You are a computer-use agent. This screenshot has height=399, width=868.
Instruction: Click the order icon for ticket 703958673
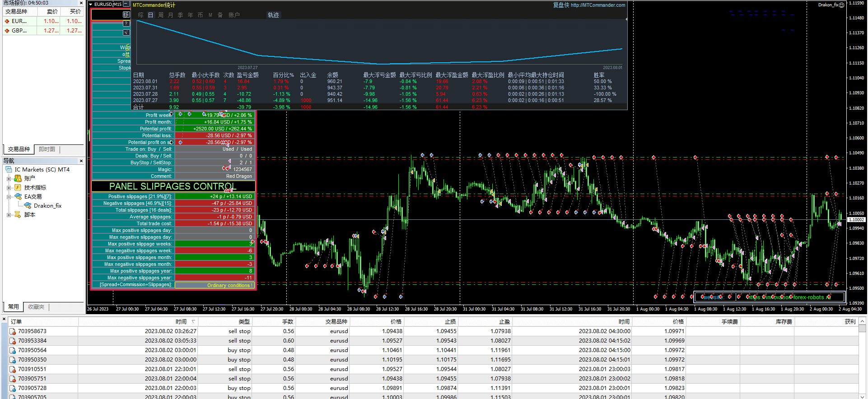(13, 331)
